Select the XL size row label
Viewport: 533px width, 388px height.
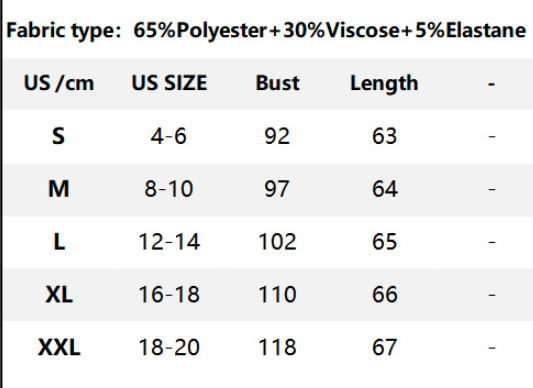59,294
